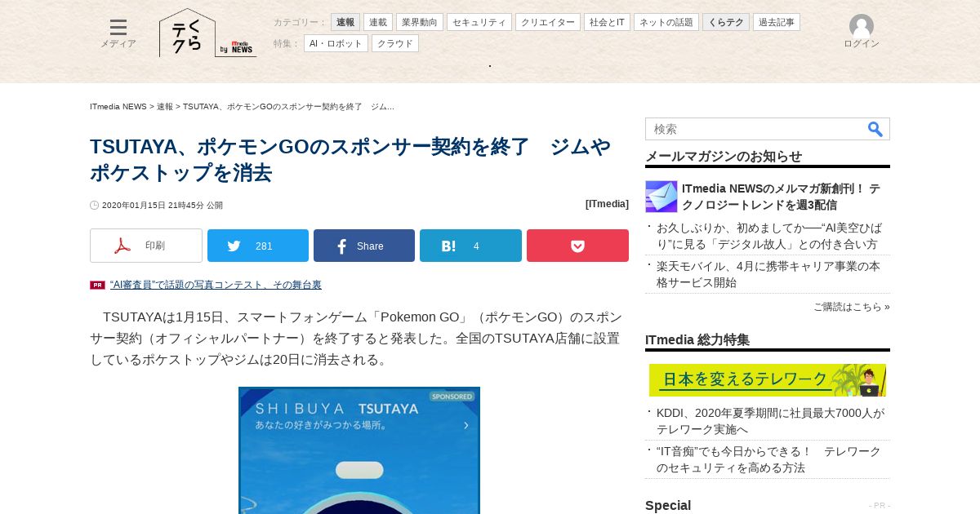Click the ITmedia NEWS logo badge

[237, 49]
